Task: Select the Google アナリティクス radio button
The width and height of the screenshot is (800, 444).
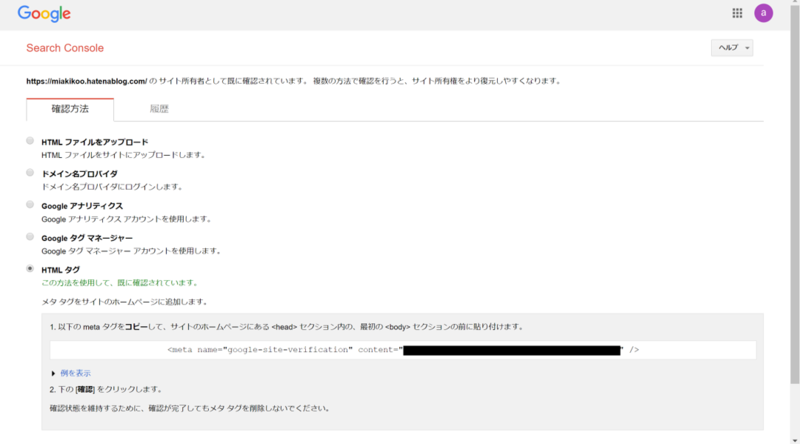Action: click(30, 205)
